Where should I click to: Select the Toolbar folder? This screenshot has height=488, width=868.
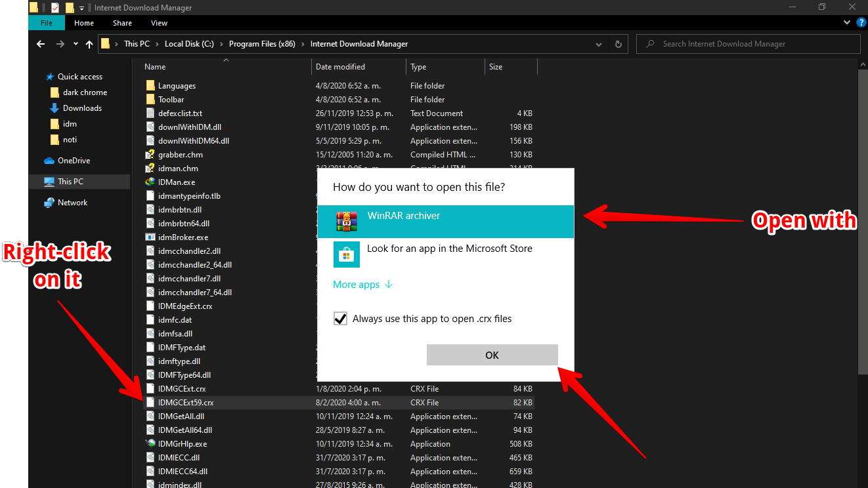click(x=171, y=100)
